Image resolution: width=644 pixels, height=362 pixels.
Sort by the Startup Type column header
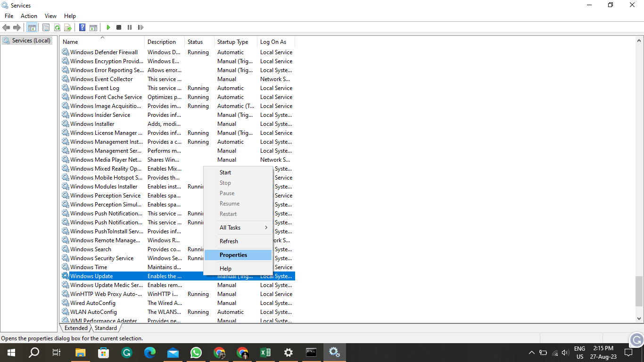click(x=236, y=42)
